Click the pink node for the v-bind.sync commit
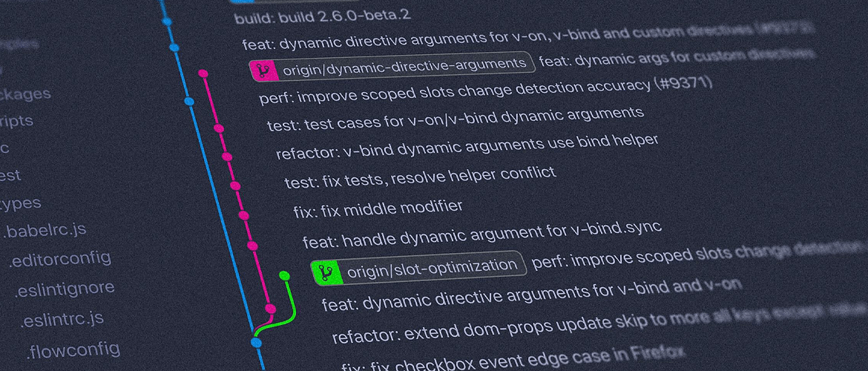 tap(252, 245)
